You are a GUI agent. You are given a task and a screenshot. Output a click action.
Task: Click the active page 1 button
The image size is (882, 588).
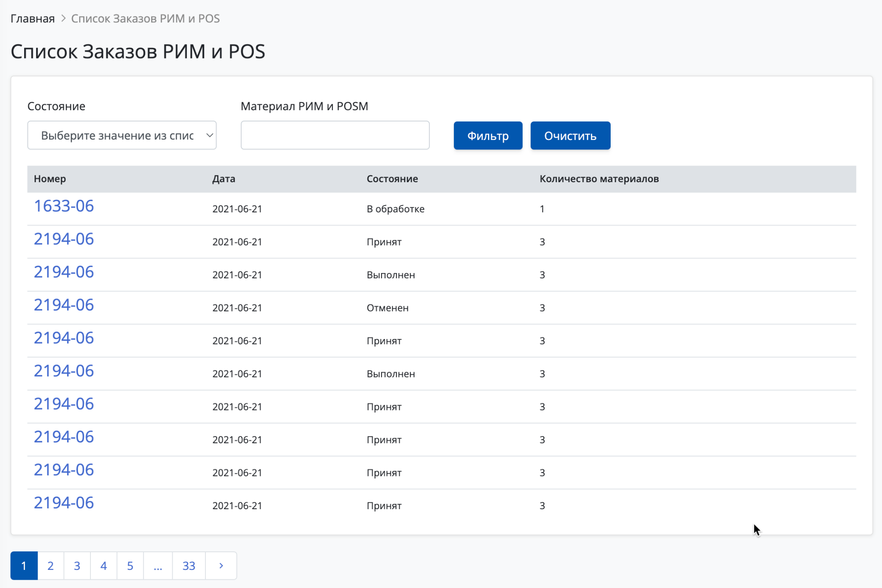(x=24, y=566)
